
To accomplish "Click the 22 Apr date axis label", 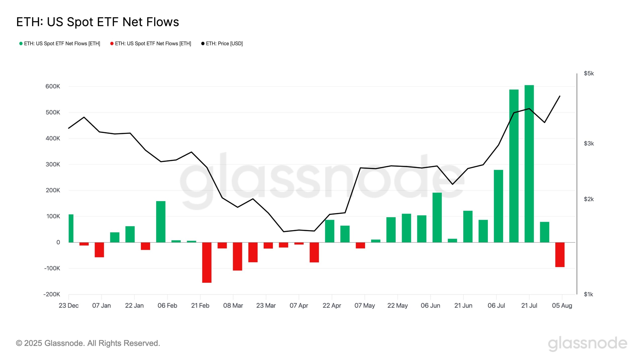I will coord(332,306).
